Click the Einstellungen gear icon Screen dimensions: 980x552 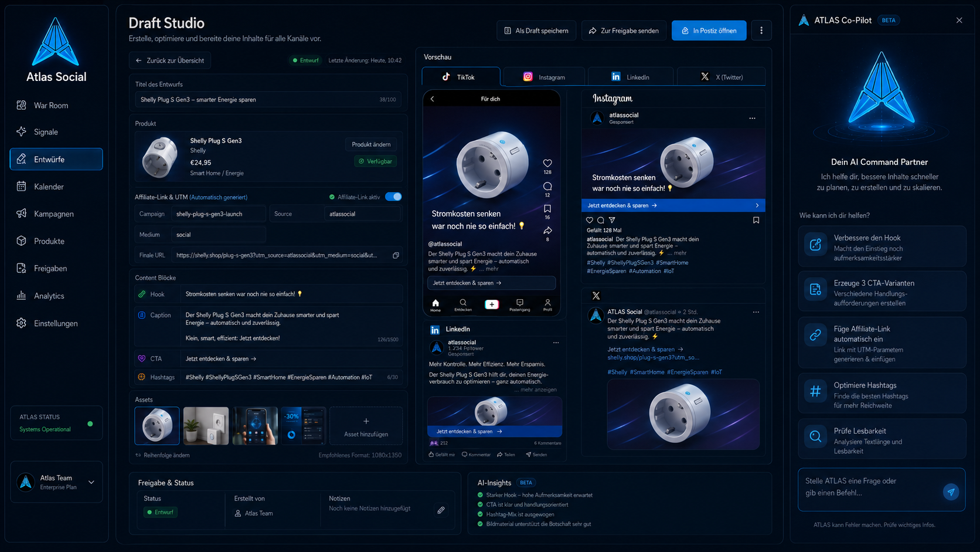[x=22, y=323]
